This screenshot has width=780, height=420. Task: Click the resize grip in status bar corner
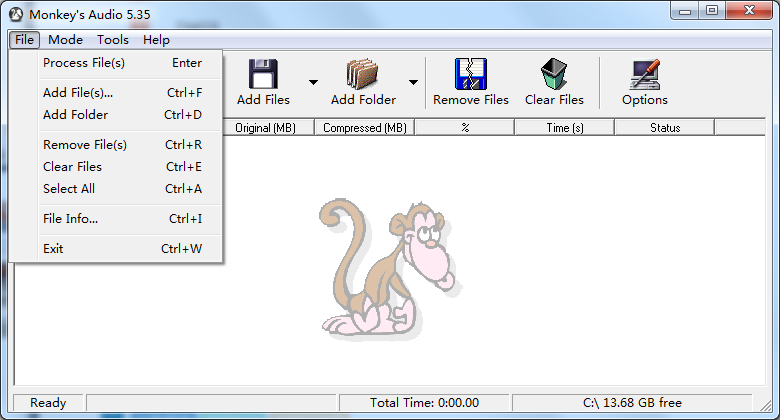click(x=765, y=406)
